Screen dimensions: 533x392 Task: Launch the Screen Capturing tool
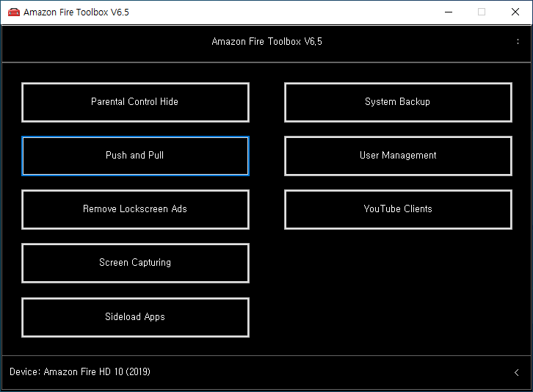[135, 263]
